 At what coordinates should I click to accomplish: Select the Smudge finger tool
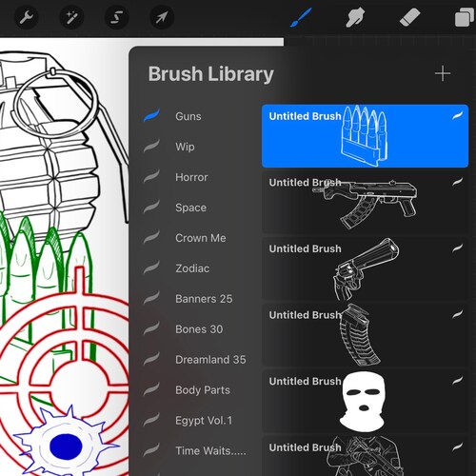[x=355, y=17]
